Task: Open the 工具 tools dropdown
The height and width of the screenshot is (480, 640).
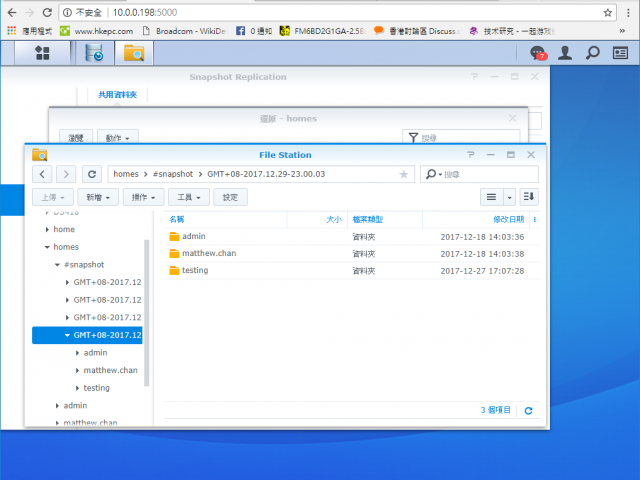Action: tap(189, 197)
